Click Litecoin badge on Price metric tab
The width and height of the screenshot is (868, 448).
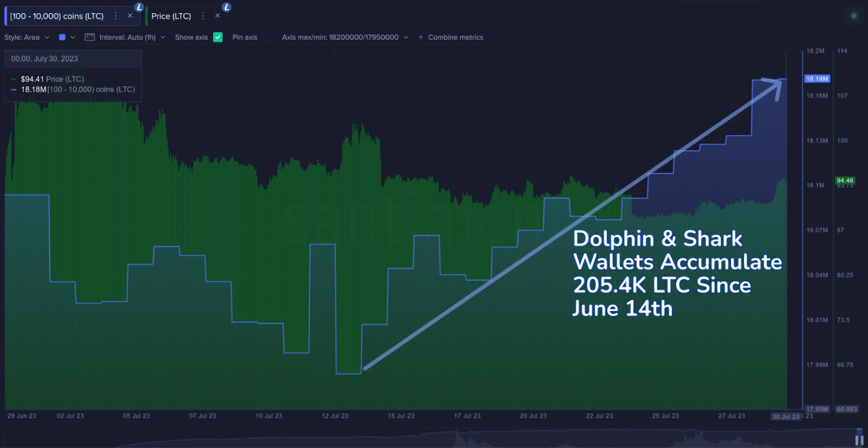pos(227,7)
